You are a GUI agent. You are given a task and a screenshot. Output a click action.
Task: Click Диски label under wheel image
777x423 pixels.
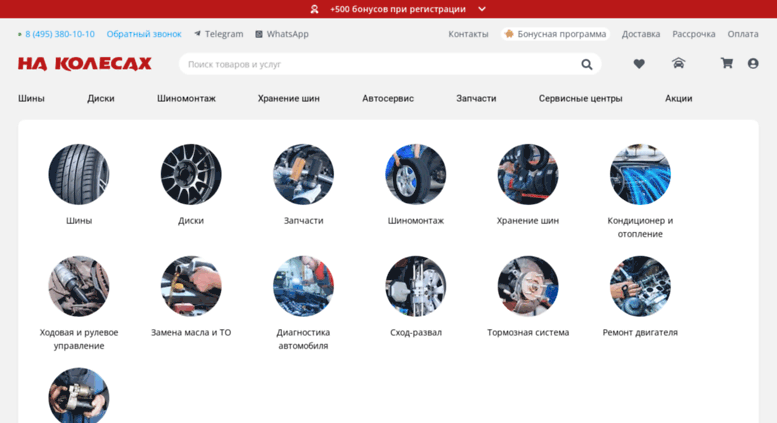[x=191, y=220]
